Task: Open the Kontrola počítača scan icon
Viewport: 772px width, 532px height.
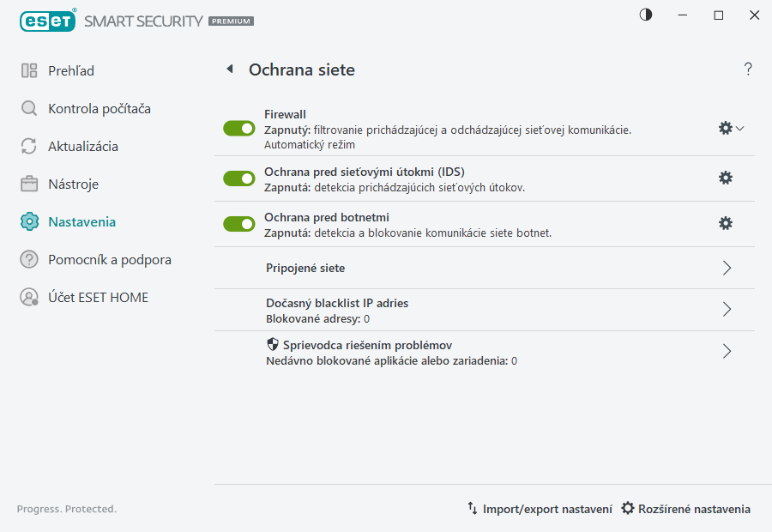Action: pos(28,109)
